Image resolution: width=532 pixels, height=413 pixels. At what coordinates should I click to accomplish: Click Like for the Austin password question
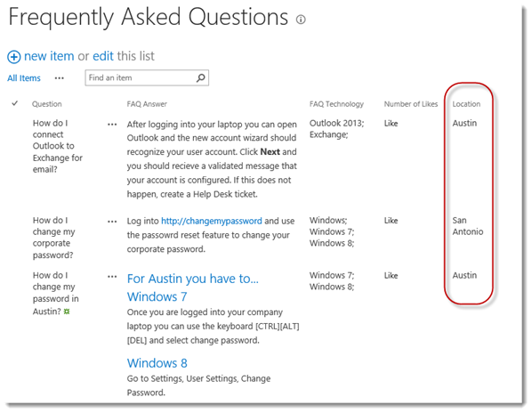pyautogui.click(x=391, y=276)
